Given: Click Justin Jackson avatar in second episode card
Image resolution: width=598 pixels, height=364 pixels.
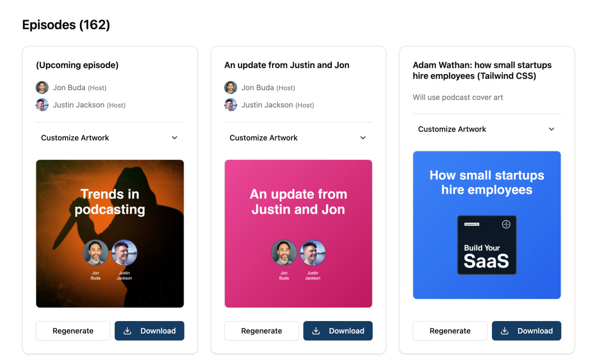Looking at the screenshot, I should (231, 105).
